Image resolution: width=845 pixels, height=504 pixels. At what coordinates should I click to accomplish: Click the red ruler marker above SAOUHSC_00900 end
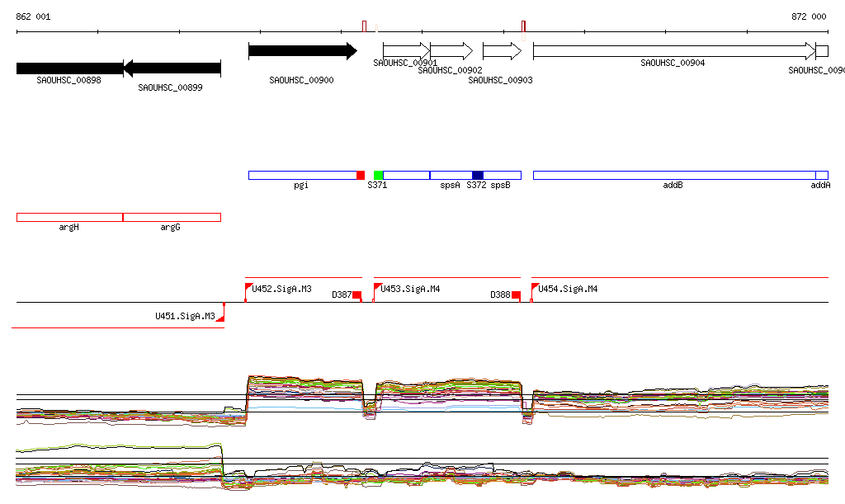point(364,26)
